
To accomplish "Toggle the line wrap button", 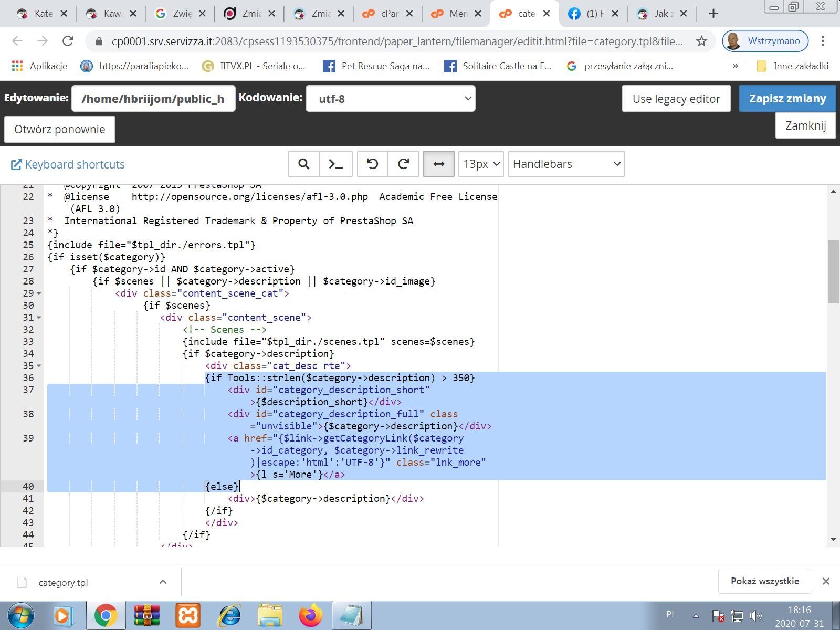I will point(438,164).
